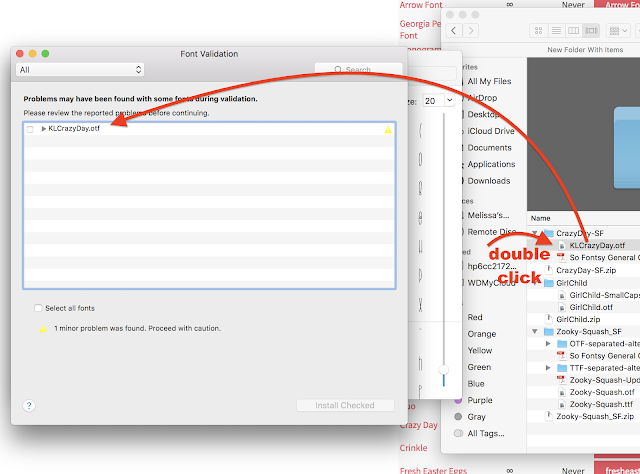The width and height of the screenshot is (640, 474).
Task: Click font file icon of Zooky-Squash.ttf
Action: [x=562, y=405]
